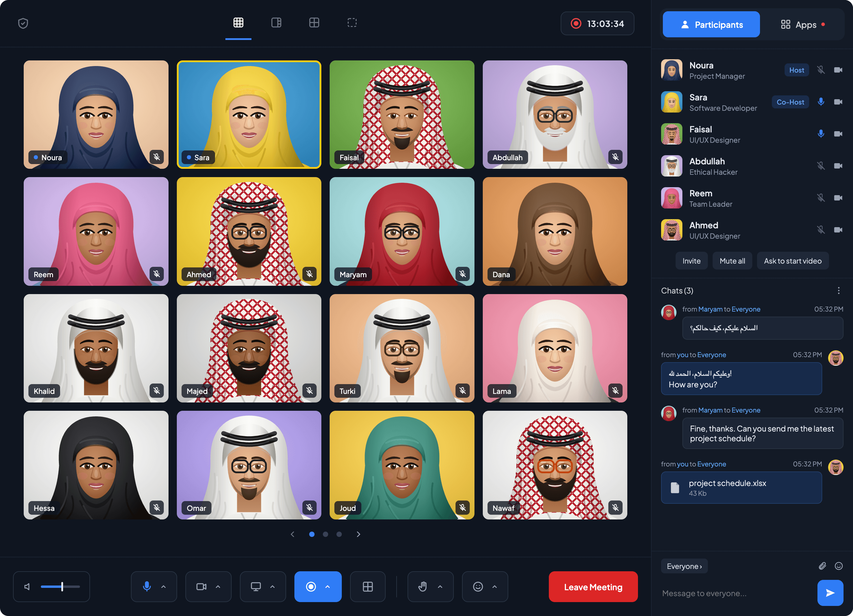Click the recording timer indicator 13:03:34
Screen dimensions: 853x616
(597, 24)
